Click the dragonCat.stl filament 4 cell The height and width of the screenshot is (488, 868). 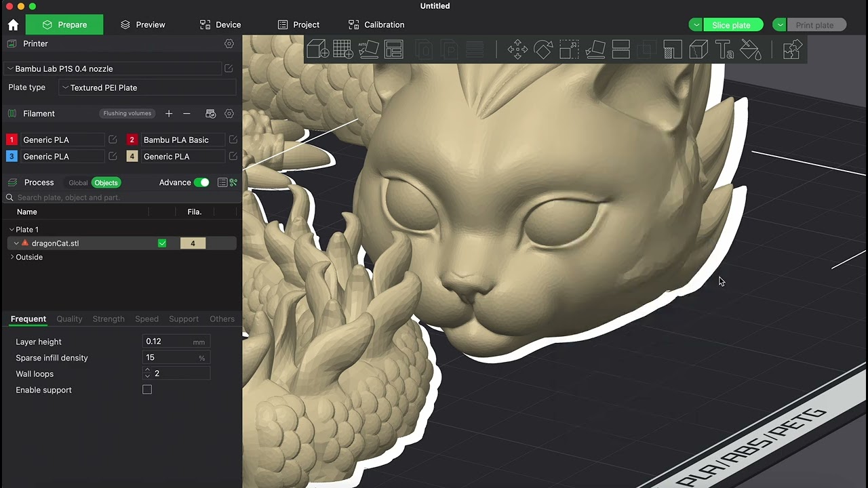pos(193,243)
